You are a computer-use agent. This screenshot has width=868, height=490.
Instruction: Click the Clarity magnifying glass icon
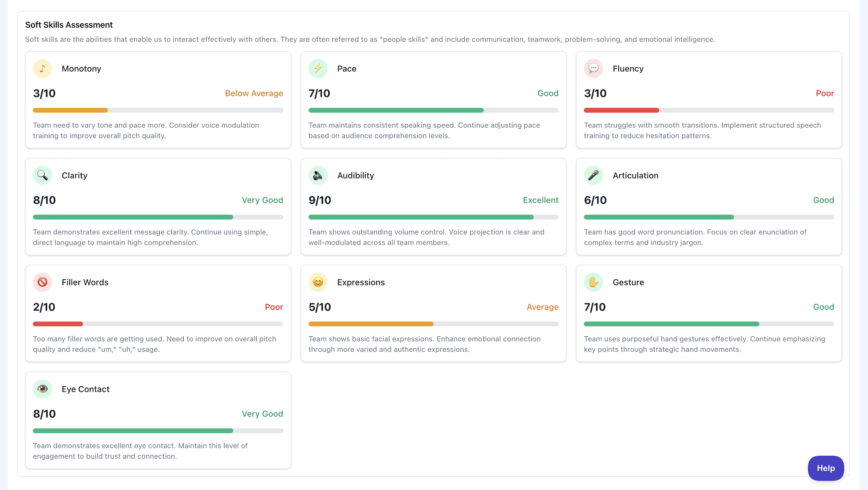(42, 175)
